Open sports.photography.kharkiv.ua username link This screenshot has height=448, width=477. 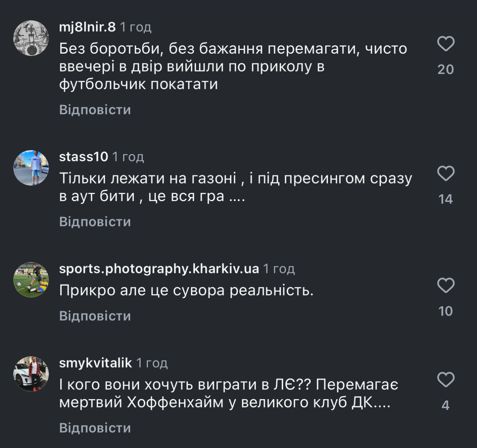pos(159,269)
